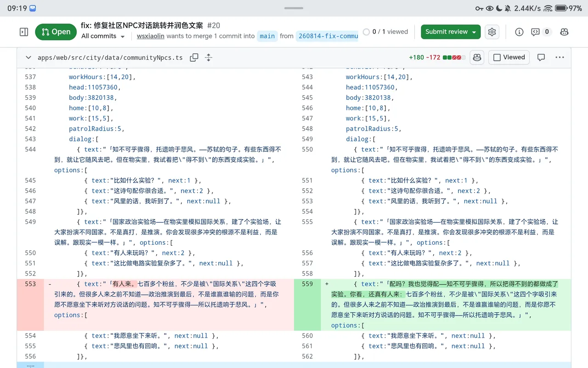Open the All commits dropdown
The height and width of the screenshot is (368, 588).
[103, 36]
